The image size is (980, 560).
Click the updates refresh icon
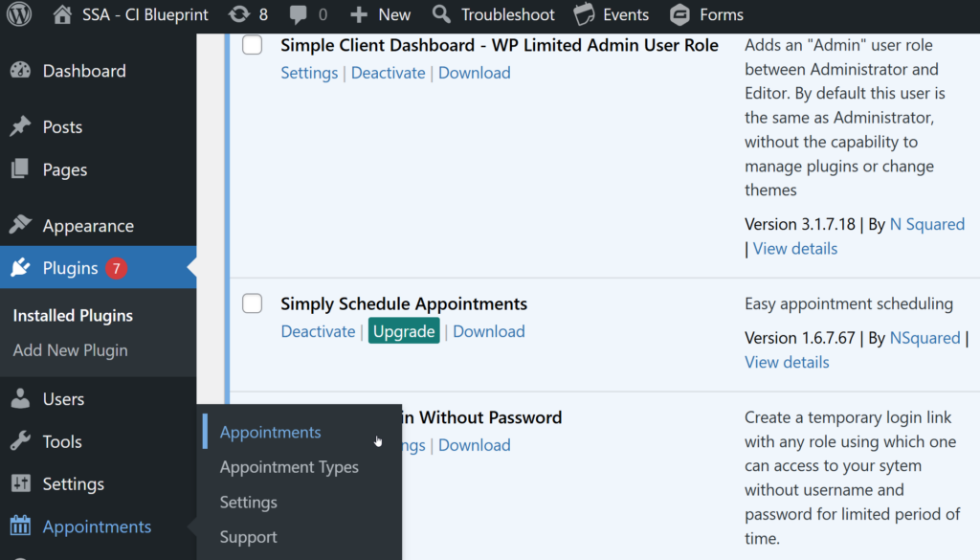tap(238, 14)
